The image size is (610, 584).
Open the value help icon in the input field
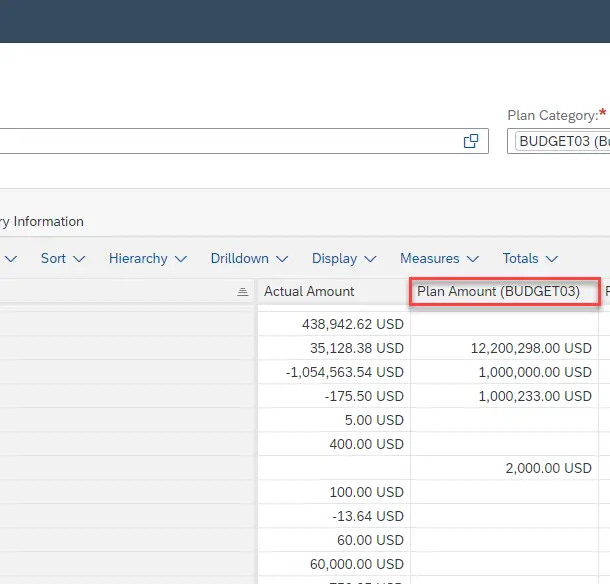coord(471,141)
